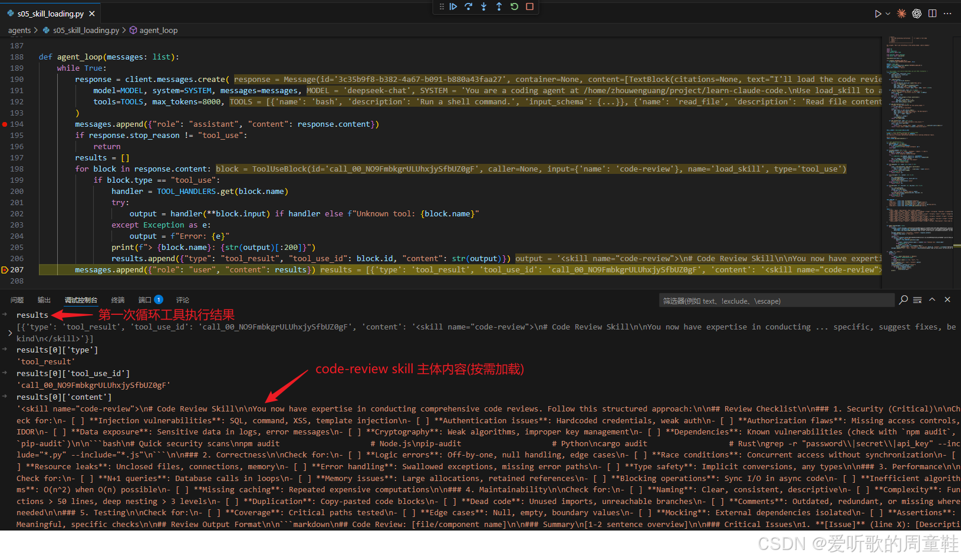The image size is (961, 560).
Task: Open the agent_loop breadcrumb symbol
Action: tap(159, 30)
